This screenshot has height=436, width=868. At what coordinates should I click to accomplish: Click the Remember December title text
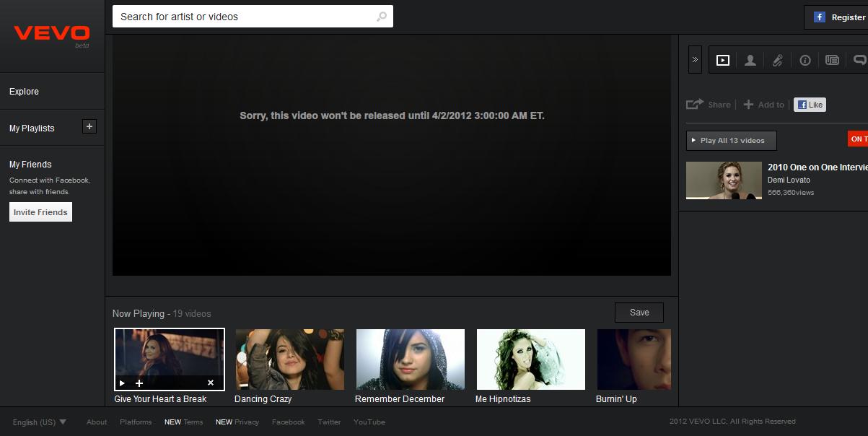(400, 399)
